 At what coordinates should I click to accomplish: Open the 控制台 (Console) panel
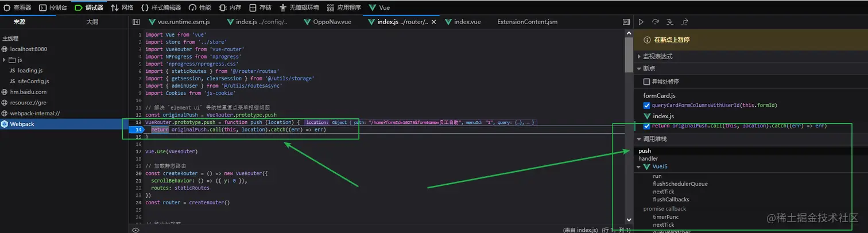pos(53,7)
